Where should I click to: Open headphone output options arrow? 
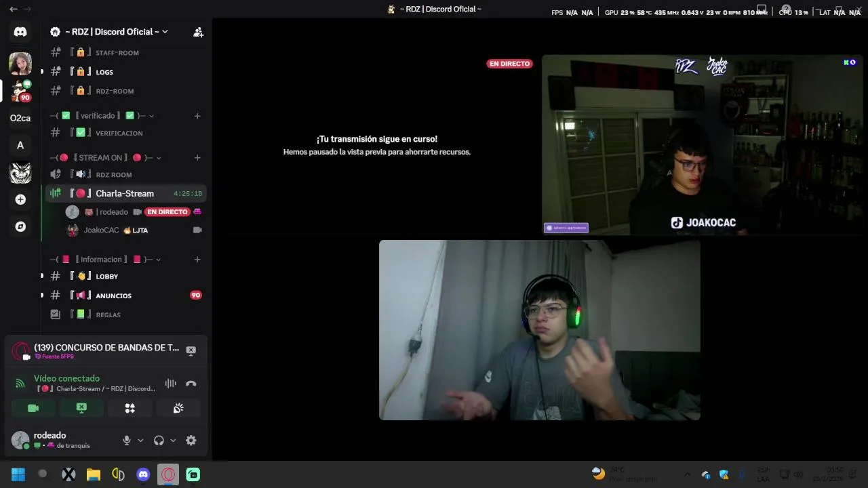pyautogui.click(x=173, y=441)
